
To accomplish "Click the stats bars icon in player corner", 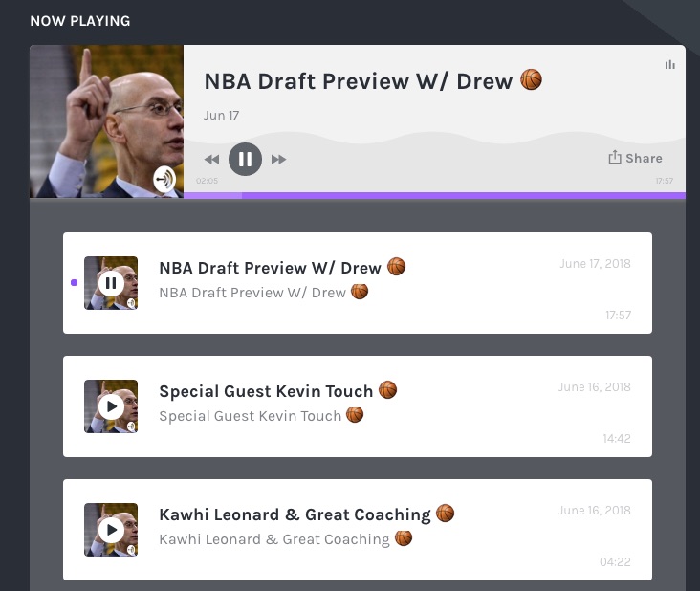I will pos(669,65).
